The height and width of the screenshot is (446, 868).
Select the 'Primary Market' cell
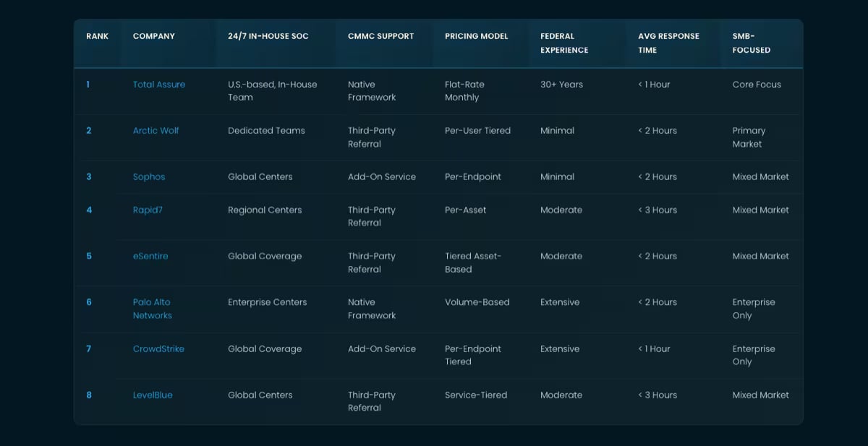[x=749, y=137]
